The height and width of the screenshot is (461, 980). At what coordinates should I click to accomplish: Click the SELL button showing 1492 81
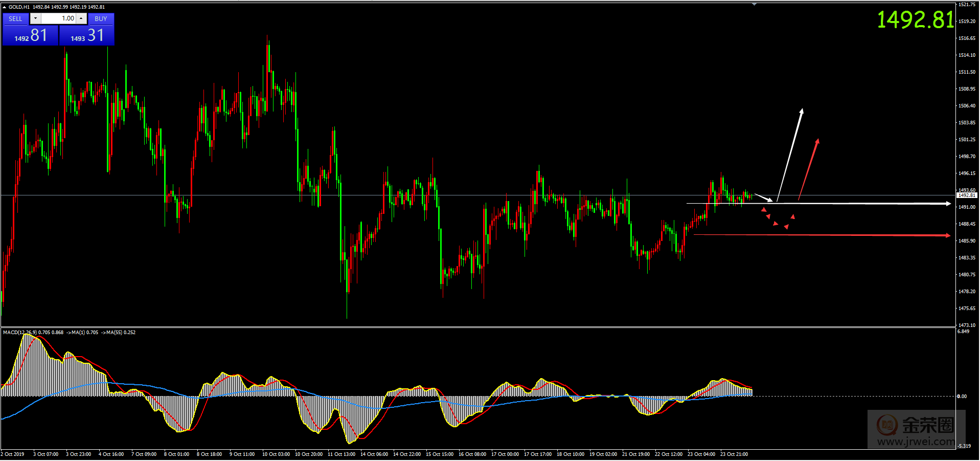tap(29, 35)
